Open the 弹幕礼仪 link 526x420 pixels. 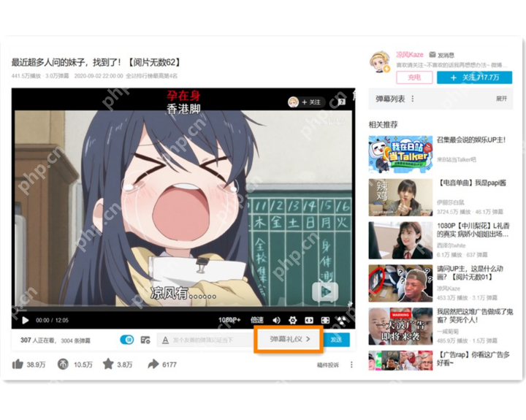[x=290, y=339]
